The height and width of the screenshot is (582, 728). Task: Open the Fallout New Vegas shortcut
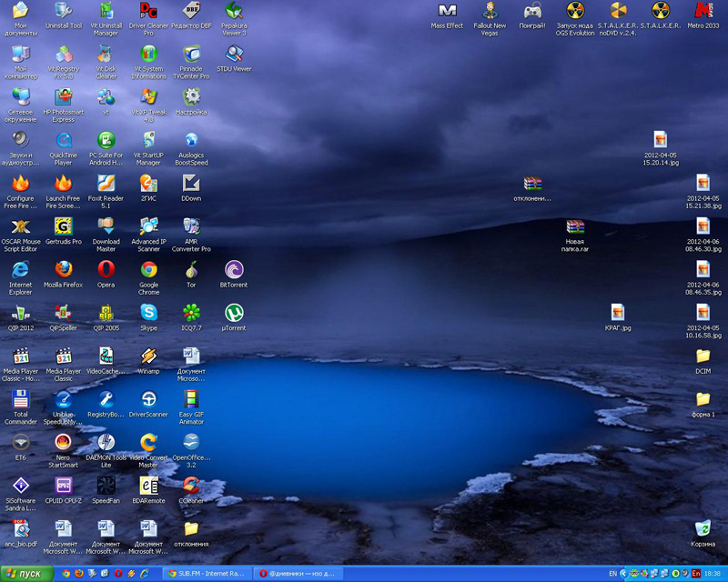[490, 18]
